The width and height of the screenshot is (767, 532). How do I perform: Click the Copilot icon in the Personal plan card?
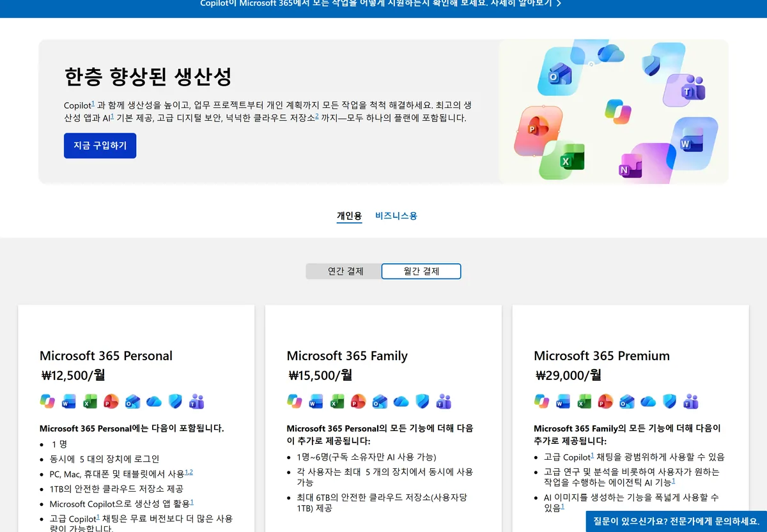click(47, 401)
